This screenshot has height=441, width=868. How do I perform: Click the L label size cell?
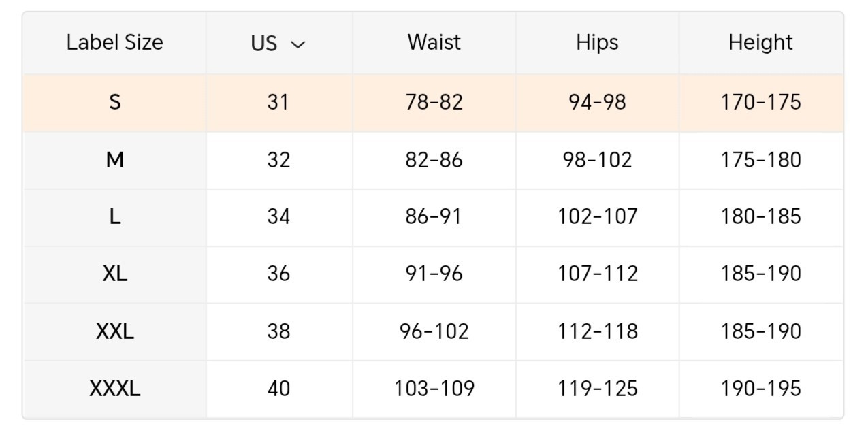114,217
